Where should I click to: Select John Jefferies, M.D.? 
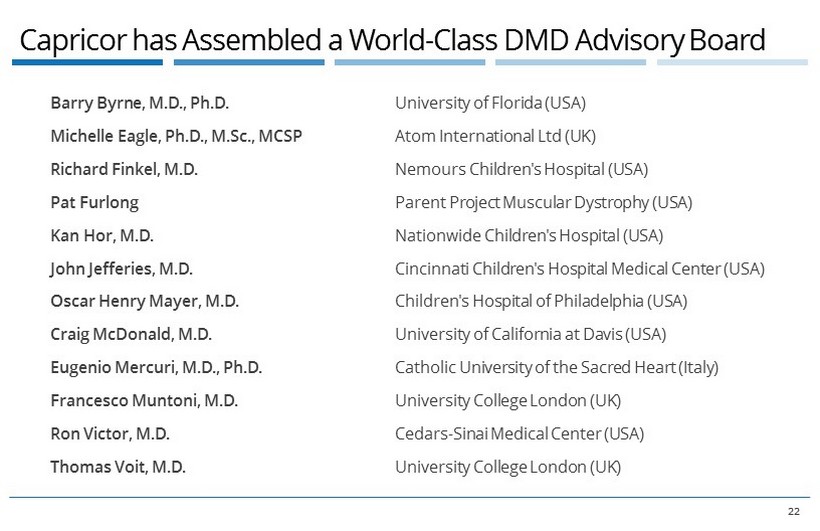click(121, 269)
